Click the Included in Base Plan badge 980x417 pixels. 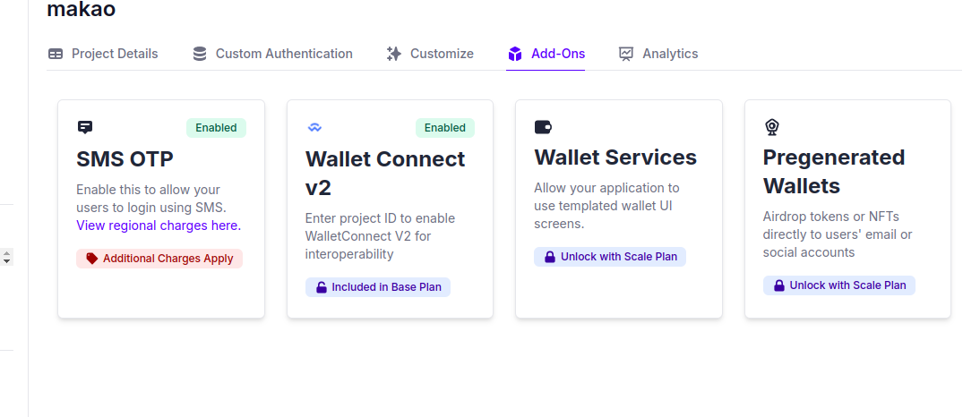(x=378, y=287)
